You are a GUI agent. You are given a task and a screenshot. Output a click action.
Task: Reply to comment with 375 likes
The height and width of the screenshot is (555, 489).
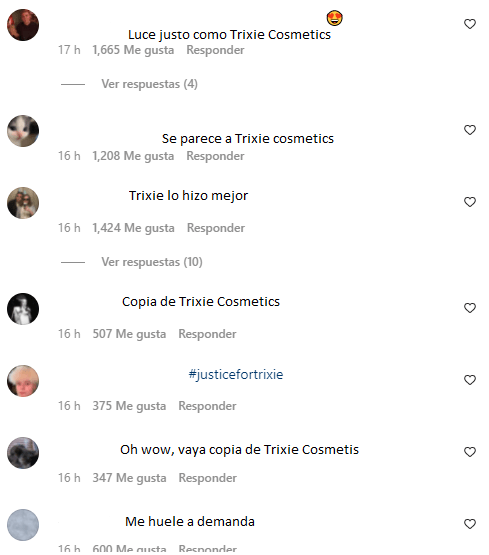point(207,406)
